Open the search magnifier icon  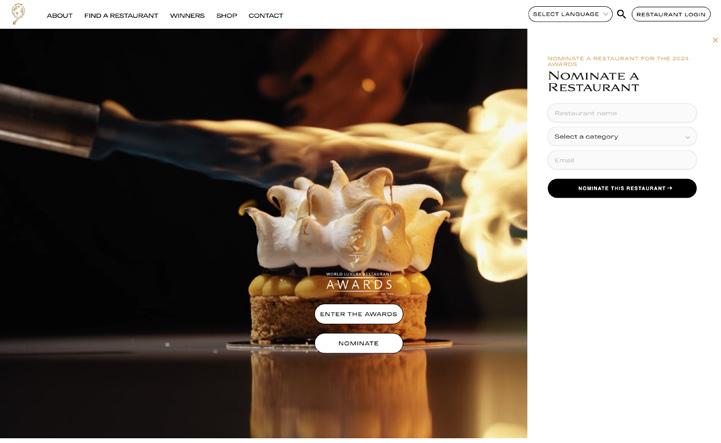click(x=621, y=14)
